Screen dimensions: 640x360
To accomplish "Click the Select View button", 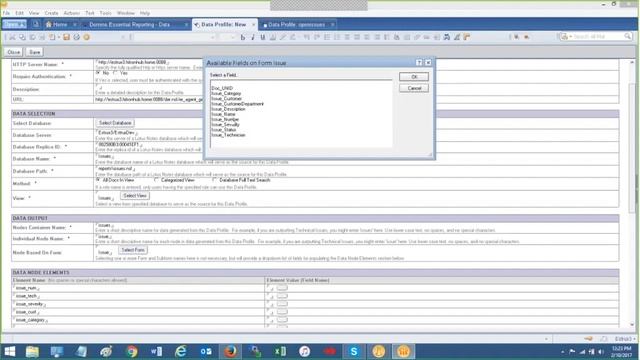I will point(135,196).
